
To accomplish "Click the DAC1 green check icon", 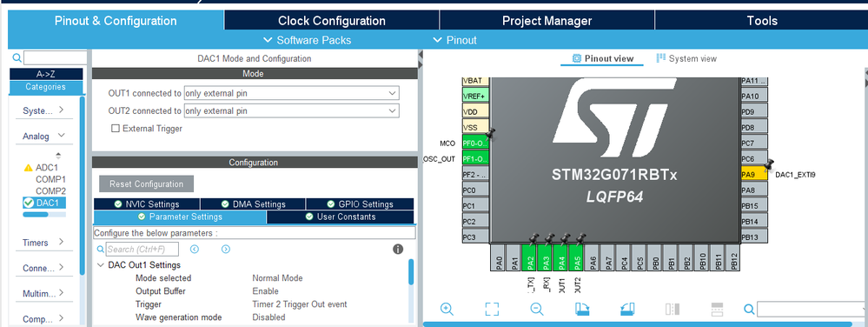I will click(x=28, y=203).
